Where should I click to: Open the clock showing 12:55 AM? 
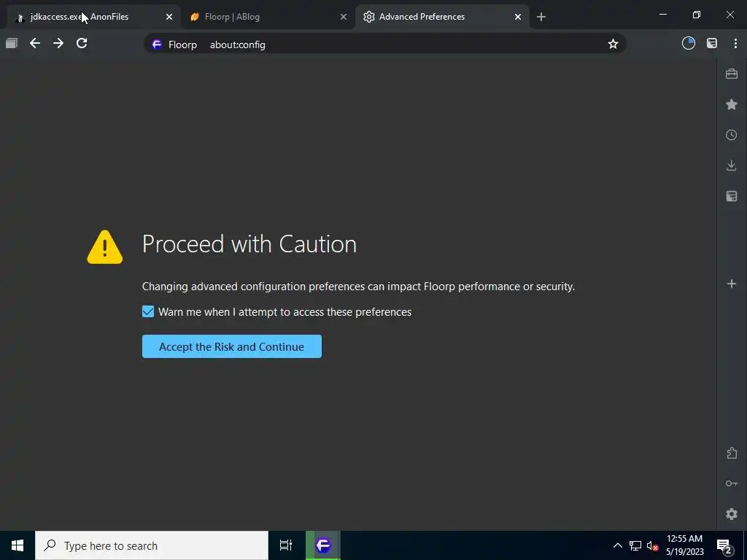click(684, 545)
